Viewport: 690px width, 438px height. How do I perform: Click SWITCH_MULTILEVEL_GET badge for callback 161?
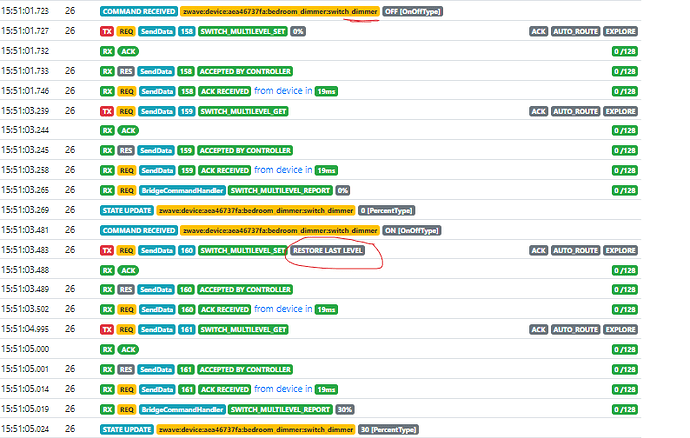click(x=243, y=330)
